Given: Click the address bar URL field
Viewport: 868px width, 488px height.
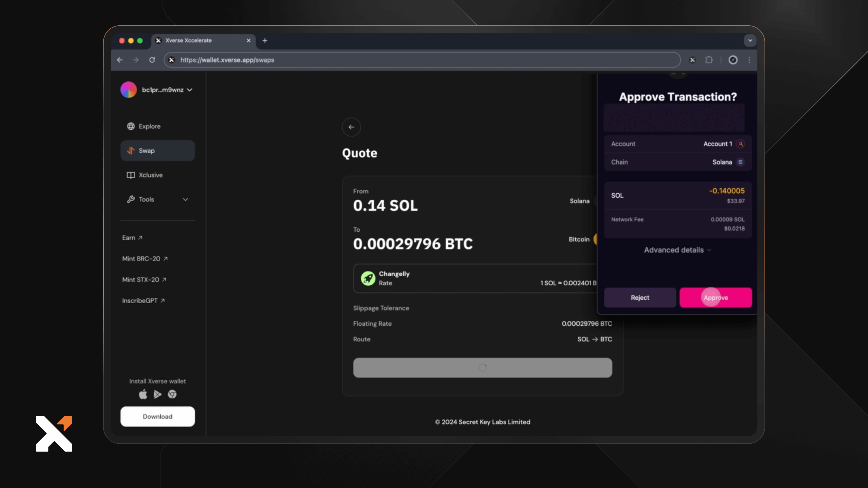Looking at the screenshot, I should (x=422, y=60).
